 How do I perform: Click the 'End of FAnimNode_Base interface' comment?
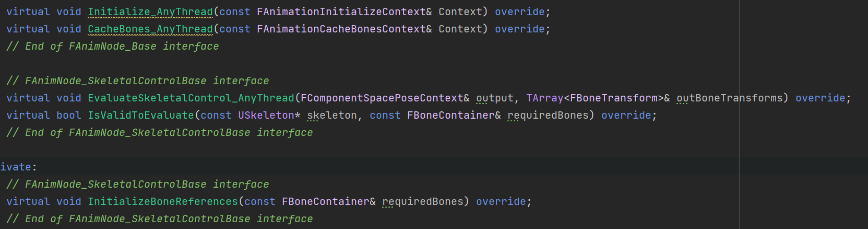pos(113,46)
